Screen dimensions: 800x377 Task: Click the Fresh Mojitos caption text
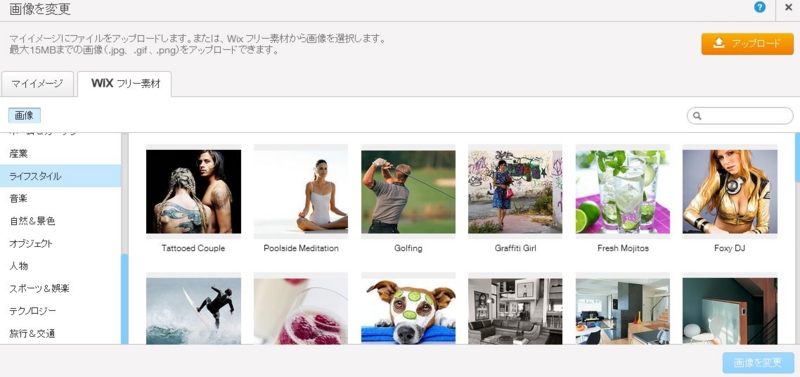click(623, 248)
